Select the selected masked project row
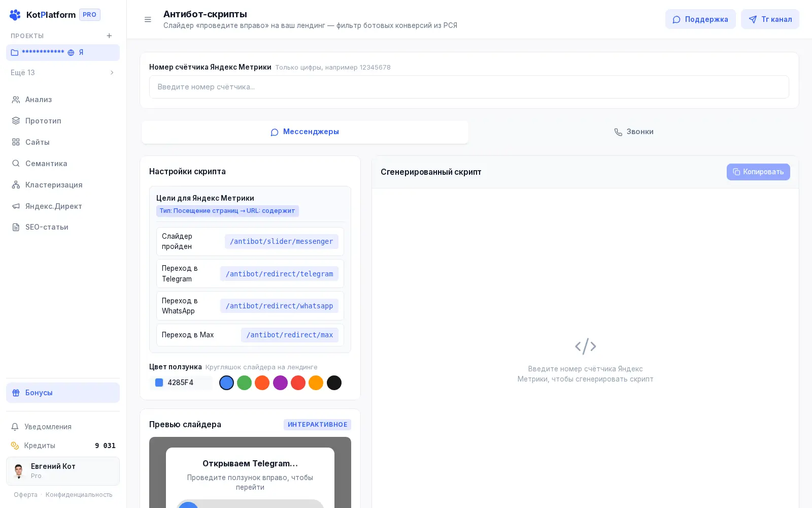The height and width of the screenshot is (508, 812). [x=63, y=52]
